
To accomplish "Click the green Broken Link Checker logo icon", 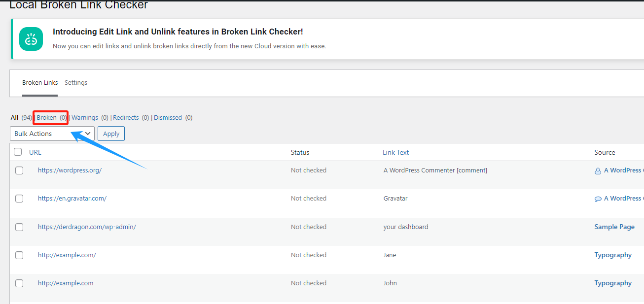I will 31,38.
